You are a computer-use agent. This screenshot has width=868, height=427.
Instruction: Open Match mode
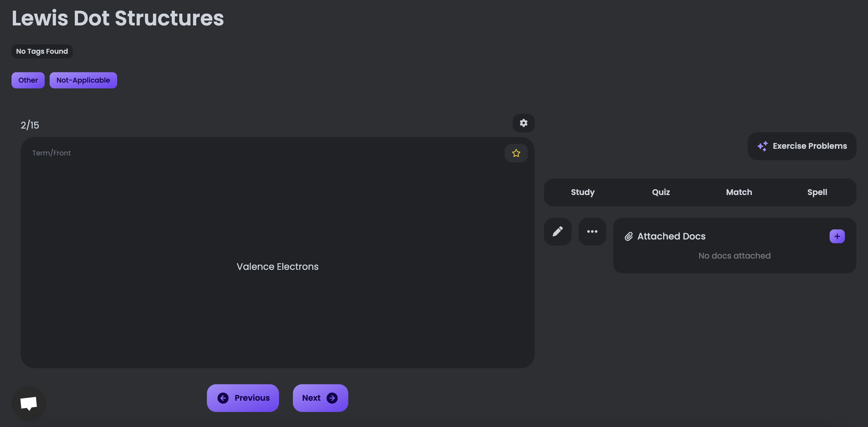point(739,192)
